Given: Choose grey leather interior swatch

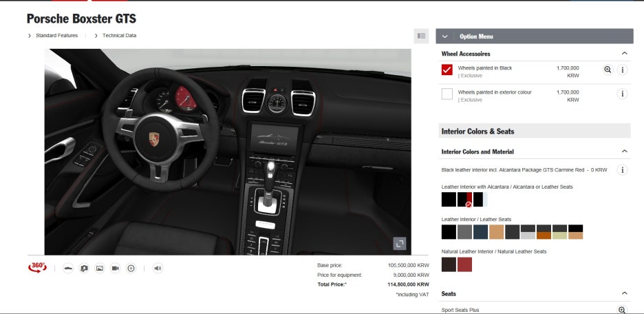Looking at the screenshot, I should [x=464, y=232].
